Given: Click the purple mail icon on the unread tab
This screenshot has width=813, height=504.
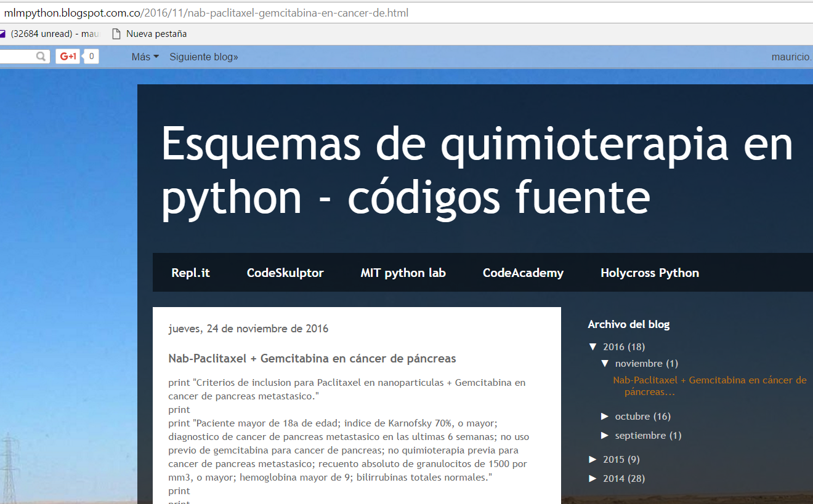Looking at the screenshot, I should pyautogui.click(x=6, y=33).
